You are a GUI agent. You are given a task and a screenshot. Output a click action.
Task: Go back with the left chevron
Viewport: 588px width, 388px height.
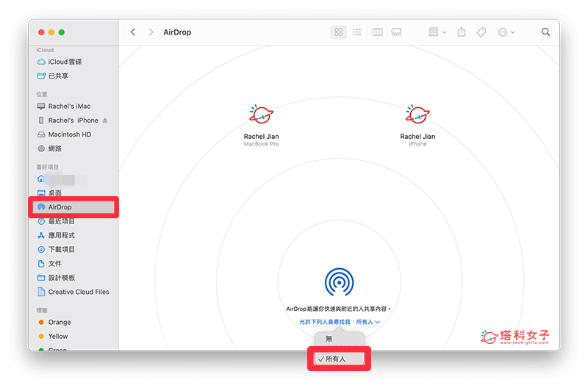[133, 32]
